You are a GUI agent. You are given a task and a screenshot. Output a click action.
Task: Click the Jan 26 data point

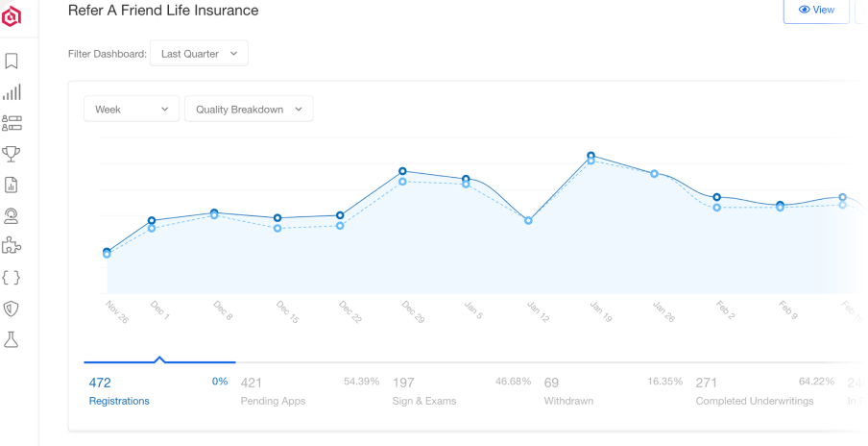coord(654,173)
